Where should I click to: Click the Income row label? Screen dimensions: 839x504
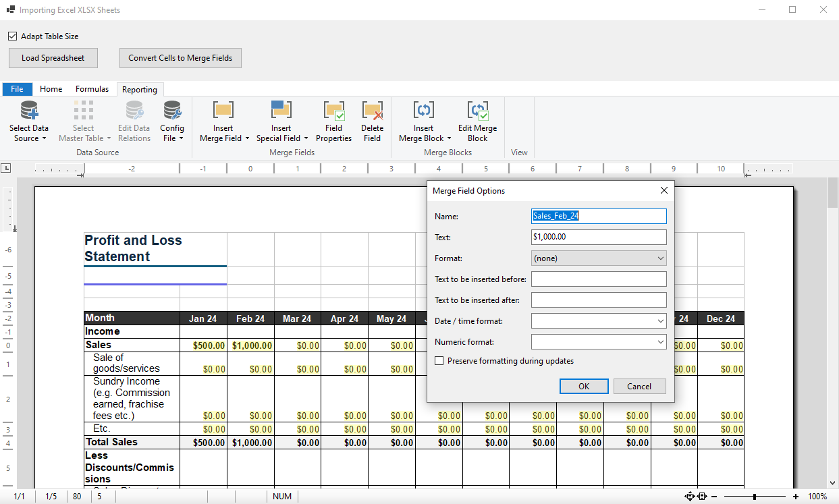coord(102,331)
